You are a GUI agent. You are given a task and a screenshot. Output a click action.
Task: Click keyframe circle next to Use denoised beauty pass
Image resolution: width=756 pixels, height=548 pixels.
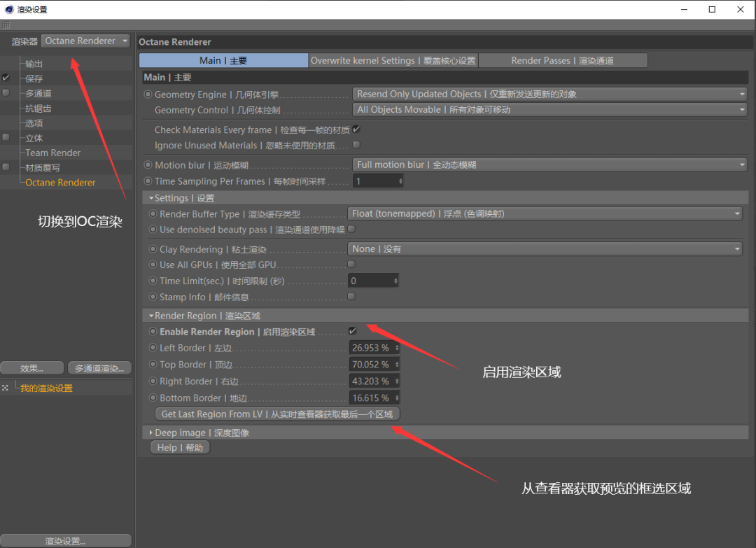pos(153,230)
